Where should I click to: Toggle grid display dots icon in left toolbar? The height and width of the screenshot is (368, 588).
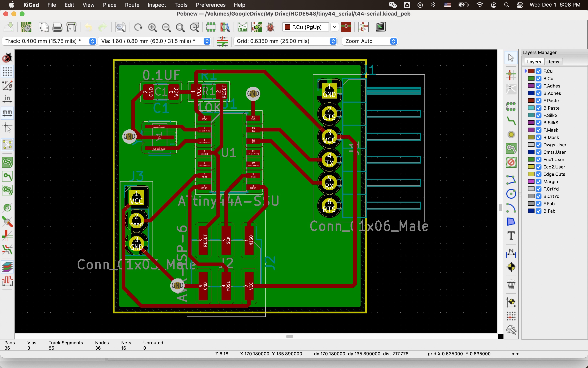pos(7,72)
